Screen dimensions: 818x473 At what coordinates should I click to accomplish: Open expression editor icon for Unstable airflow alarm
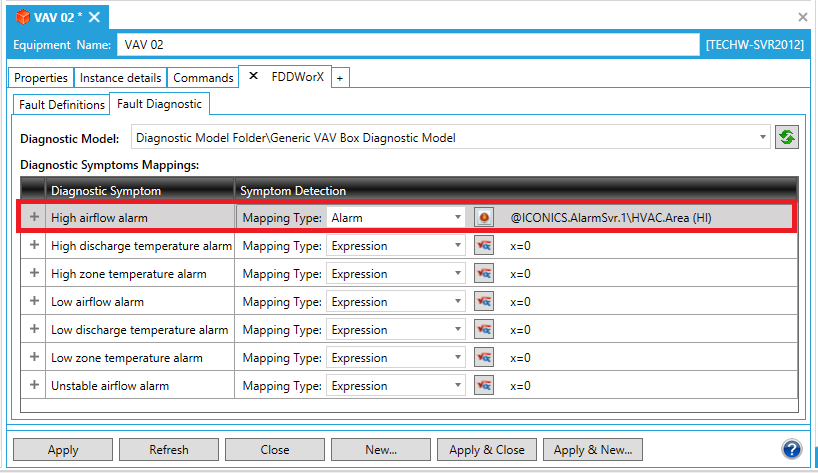[x=484, y=385]
